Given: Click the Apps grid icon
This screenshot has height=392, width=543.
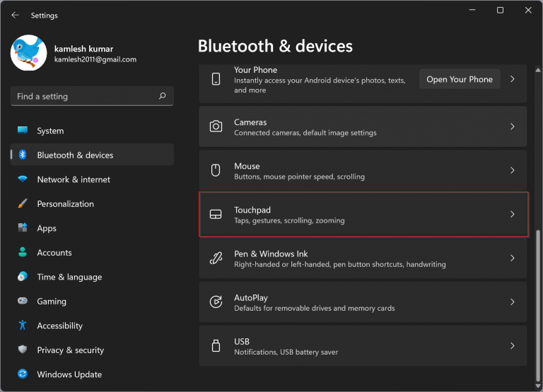Looking at the screenshot, I should [23, 227].
